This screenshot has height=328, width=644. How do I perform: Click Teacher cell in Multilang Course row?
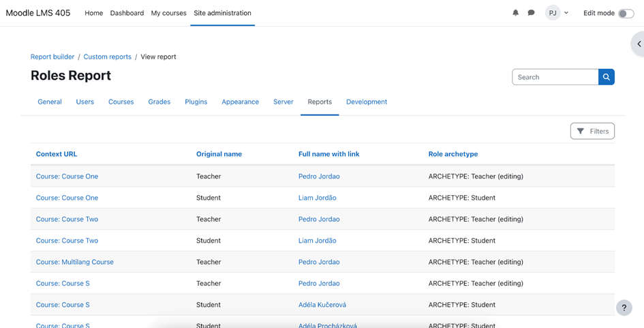[x=209, y=262]
